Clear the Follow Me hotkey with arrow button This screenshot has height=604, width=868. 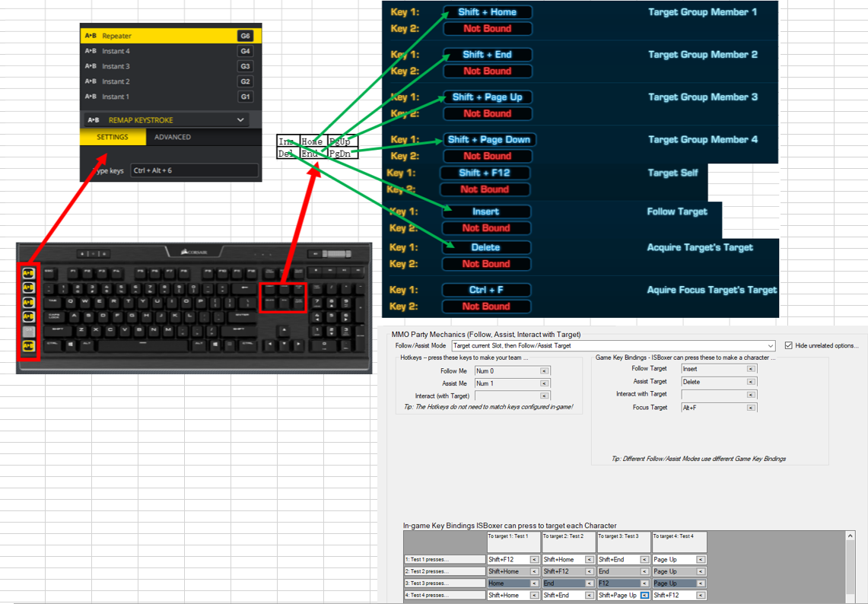pyautogui.click(x=545, y=371)
